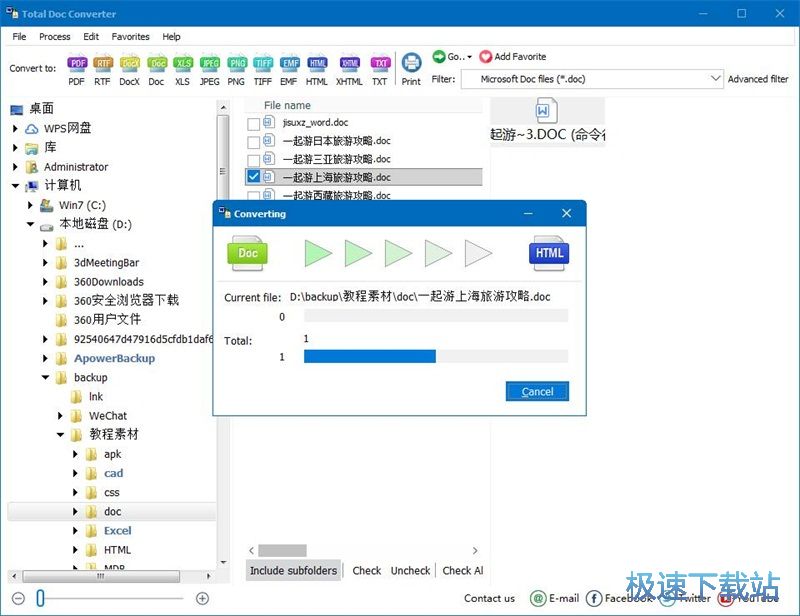This screenshot has height=616, width=800.
Task: Cancel the conversion in progress
Action: pyautogui.click(x=537, y=391)
